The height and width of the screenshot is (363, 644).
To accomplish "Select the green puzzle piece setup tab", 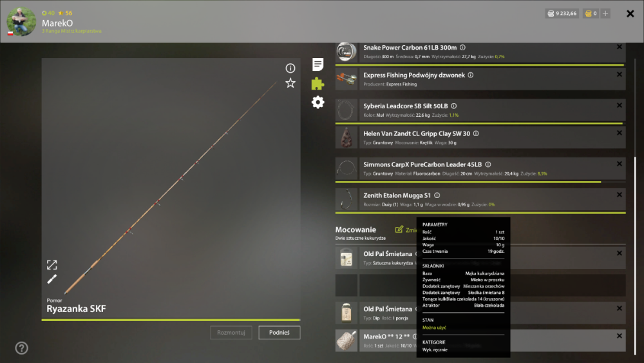I will tap(317, 83).
